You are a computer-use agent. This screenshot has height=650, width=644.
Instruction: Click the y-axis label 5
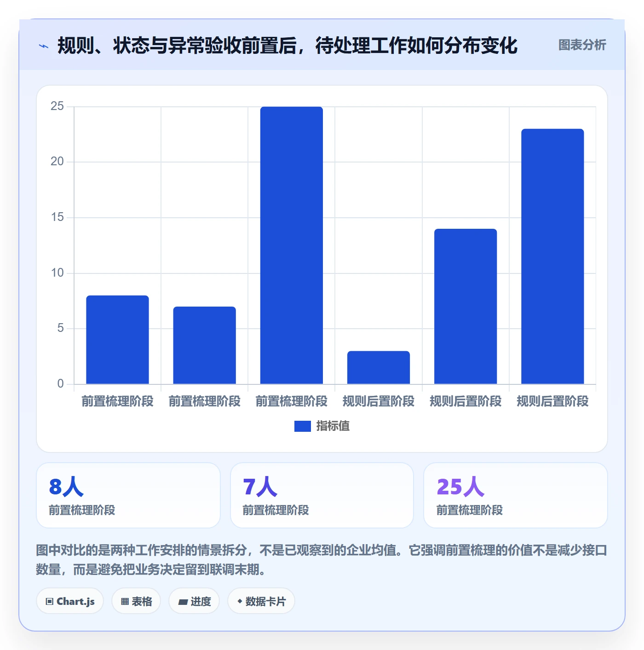coord(61,328)
